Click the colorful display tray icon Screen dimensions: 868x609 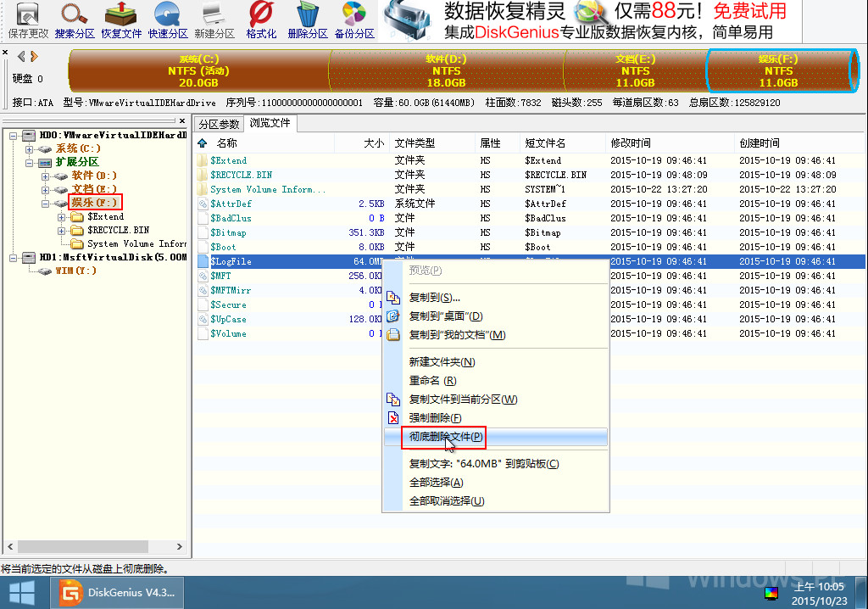[771, 594]
